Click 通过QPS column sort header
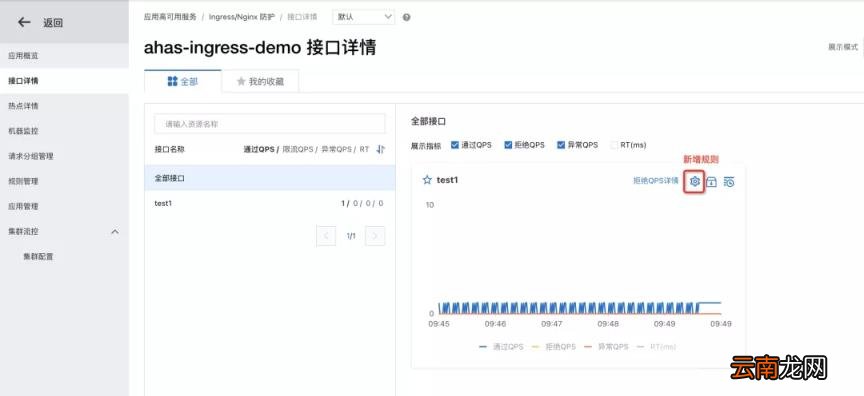This screenshot has width=864, height=396. click(259, 149)
